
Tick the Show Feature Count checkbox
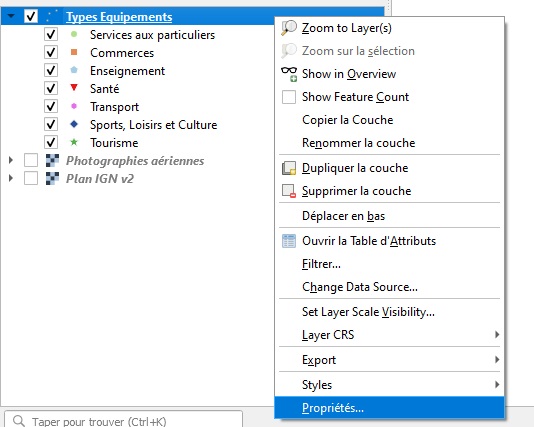pyautogui.click(x=289, y=97)
